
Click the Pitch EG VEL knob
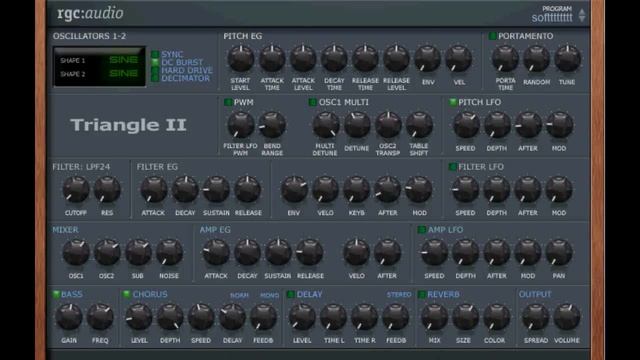458,59
